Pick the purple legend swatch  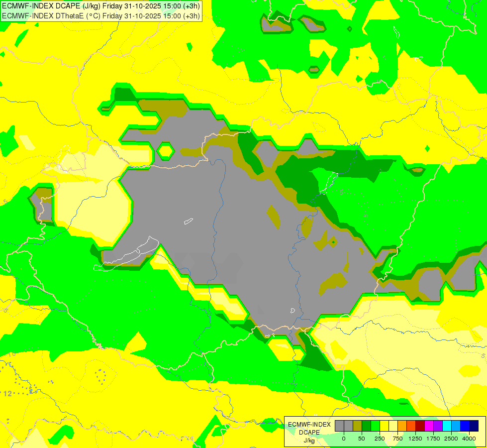pyautogui.click(x=438, y=426)
